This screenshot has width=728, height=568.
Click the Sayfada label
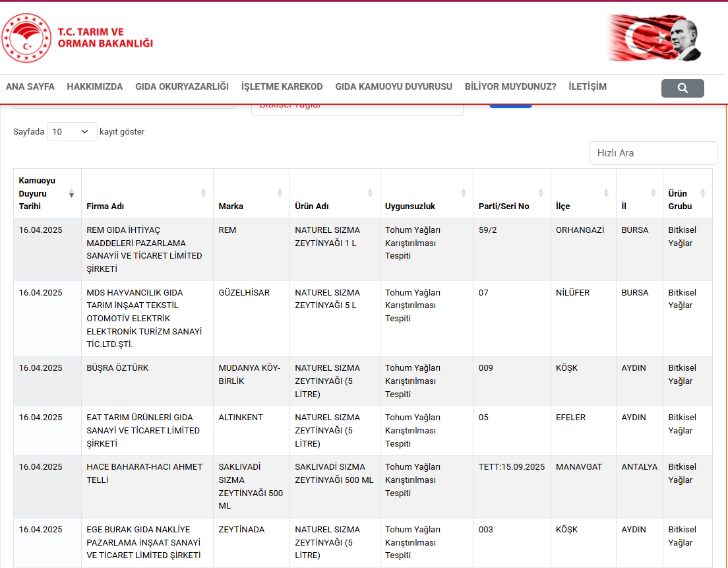(x=29, y=132)
